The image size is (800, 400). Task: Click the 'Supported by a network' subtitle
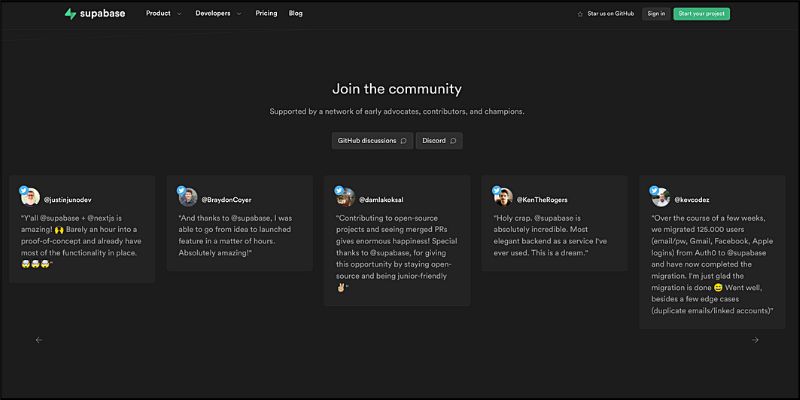coord(397,111)
